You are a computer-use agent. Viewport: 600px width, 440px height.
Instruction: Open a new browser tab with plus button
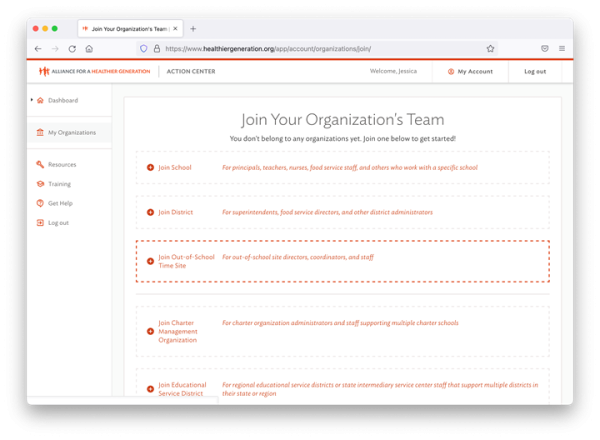tap(193, 28)
